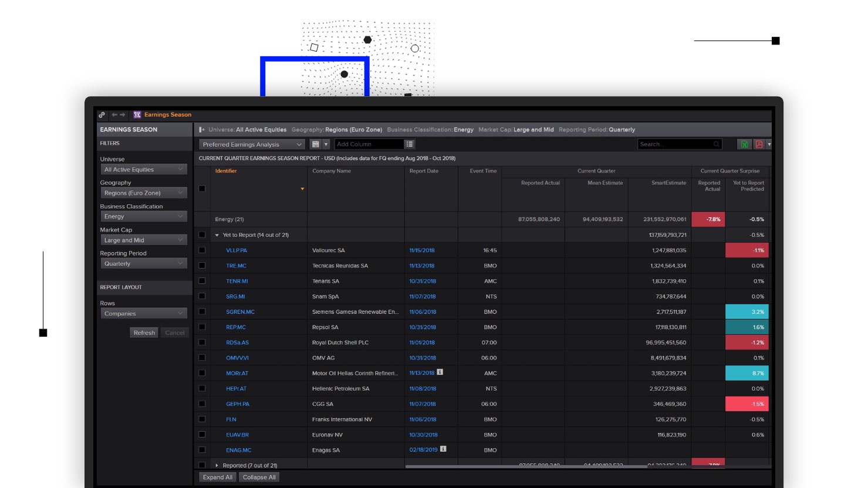Open the Preferred Earnings Analysis dropdown

point(252,144)
